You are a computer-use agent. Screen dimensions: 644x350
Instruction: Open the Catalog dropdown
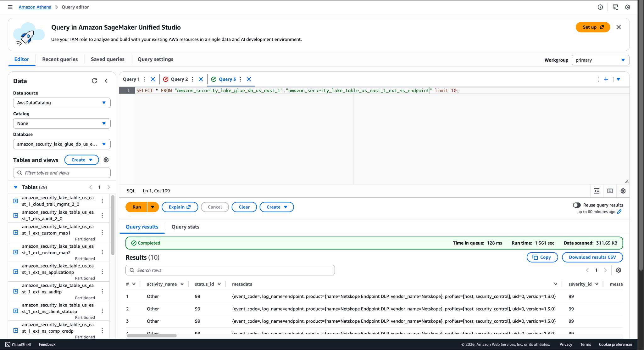(62, 123)
